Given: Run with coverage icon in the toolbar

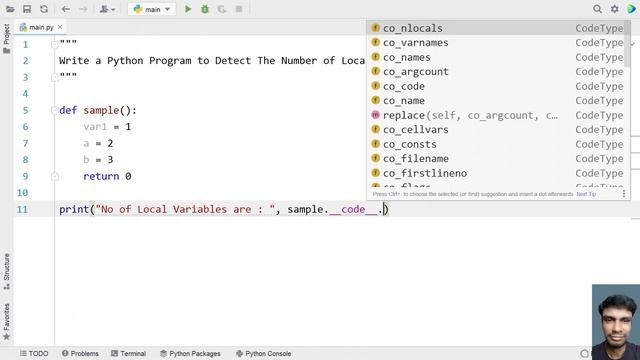Looking at the screenshot, I should click(222, 9).
